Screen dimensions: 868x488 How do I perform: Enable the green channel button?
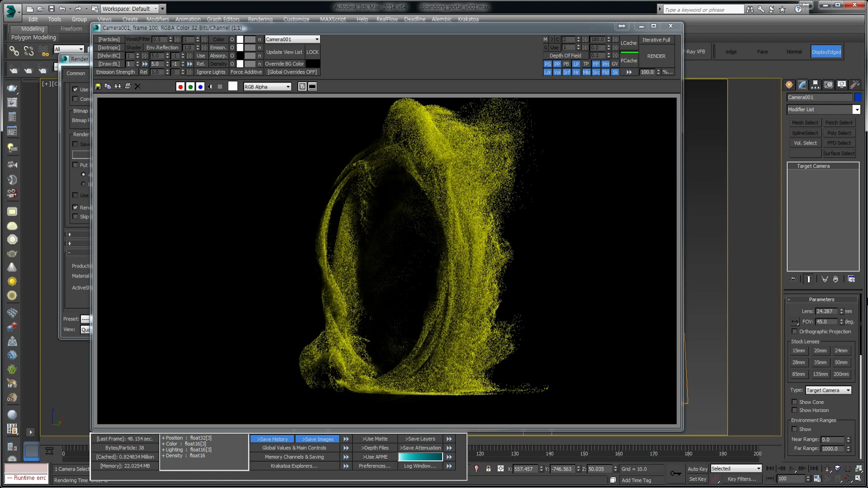tap(190, 87)
